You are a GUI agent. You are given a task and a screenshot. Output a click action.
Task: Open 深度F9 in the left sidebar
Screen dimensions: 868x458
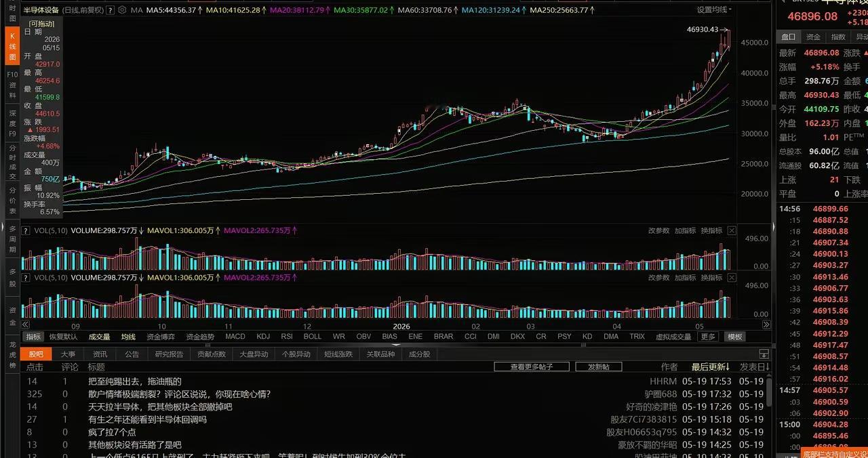12,124
